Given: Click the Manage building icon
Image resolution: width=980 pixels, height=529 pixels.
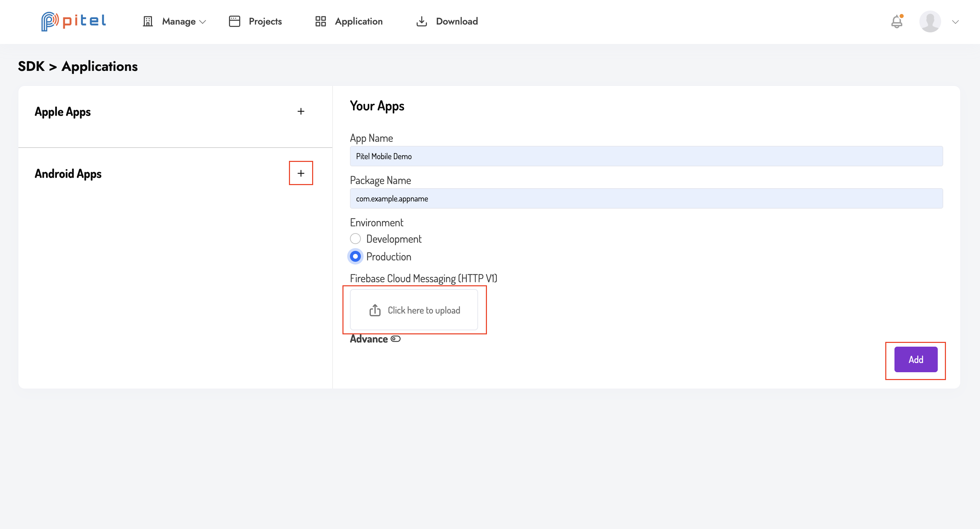Looking at the screenshot, I should click(x=148, y=21).
